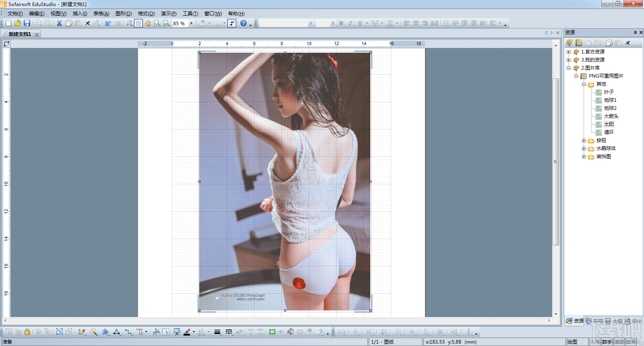Screen dimensions: 644x346
Task: Click the right arrow of the horizontal scrollbar
Action: (x=549, y=321)
